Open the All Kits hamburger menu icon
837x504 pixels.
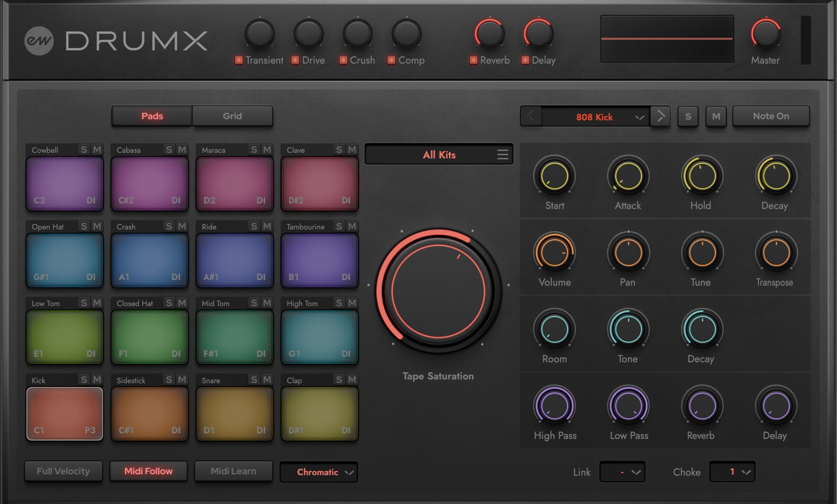pyautogui.click(x=502, y=155)
